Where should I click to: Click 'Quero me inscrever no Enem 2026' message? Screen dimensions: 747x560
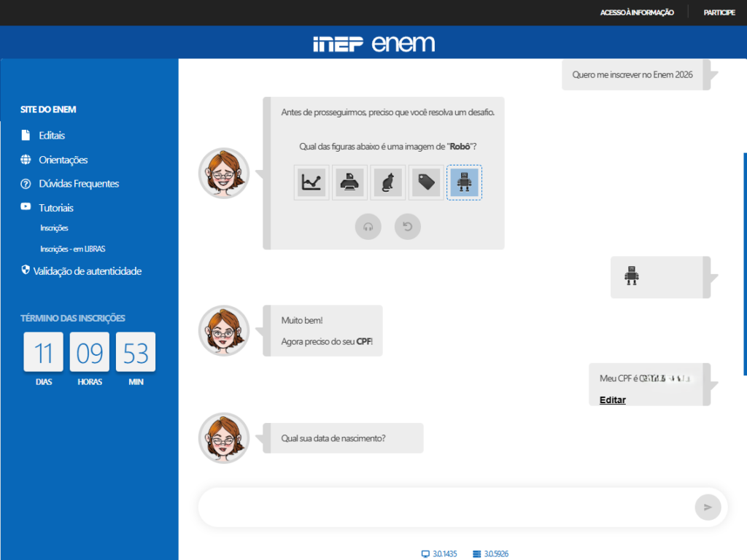[x=632, y=75]
